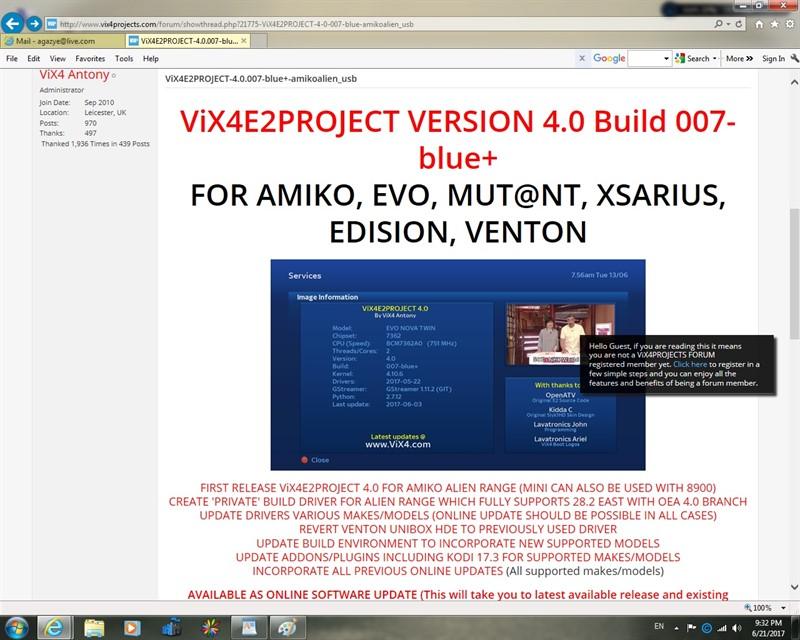Screen dimensions: 800x640
Task: Click the post title ViX4E2PROJECT-4.0.007-blue+-amikoalien_usb
Action: pyautogui.click(x=261, y=79)
